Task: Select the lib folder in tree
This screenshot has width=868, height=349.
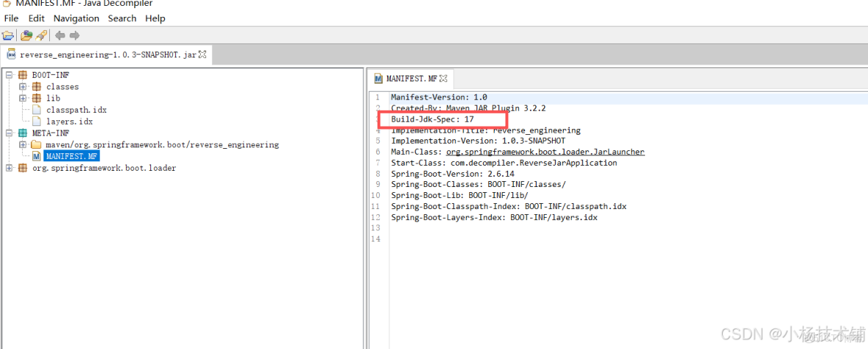Action: pos(53,98)
